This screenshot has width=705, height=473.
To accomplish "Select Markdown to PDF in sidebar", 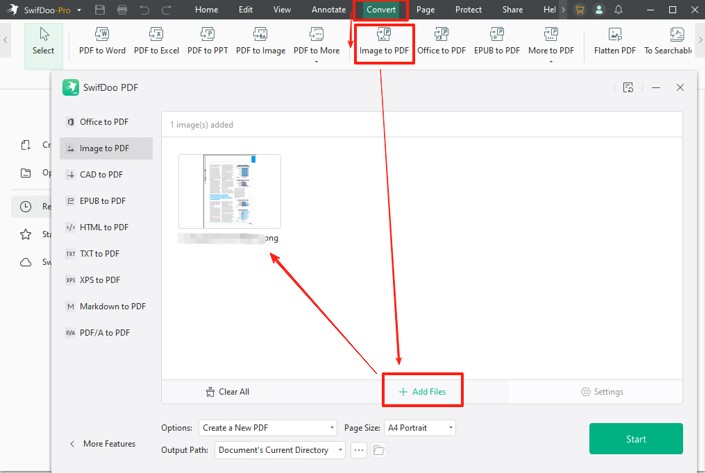I will click(x=106, y=307).
